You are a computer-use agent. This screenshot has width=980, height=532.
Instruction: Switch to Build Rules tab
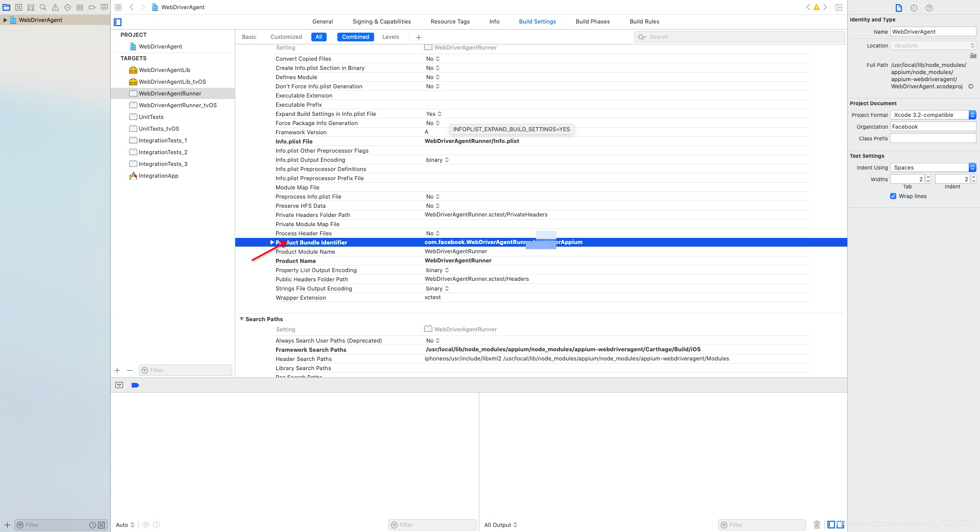pyautogui.click(x=644, y=21)
